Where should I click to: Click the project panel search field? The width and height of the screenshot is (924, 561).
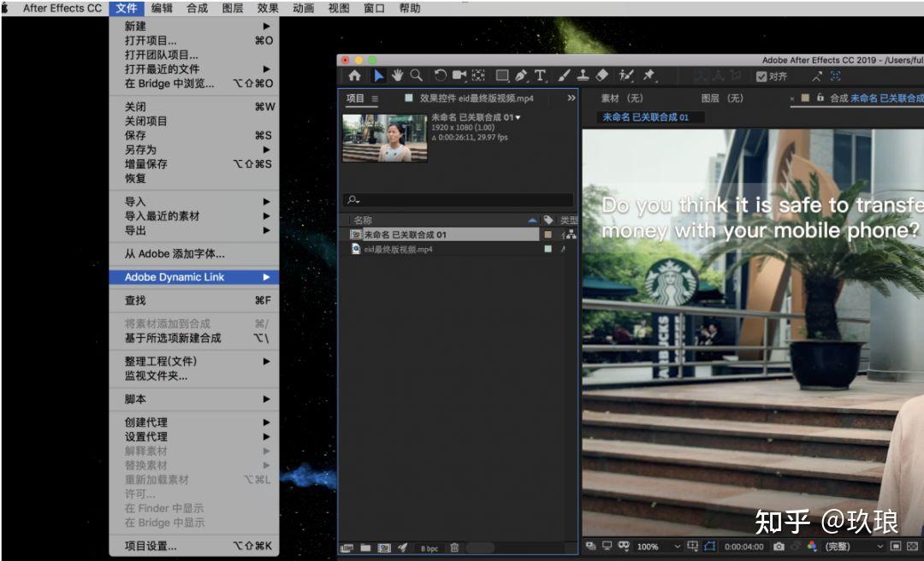click(x=458, y=200)
